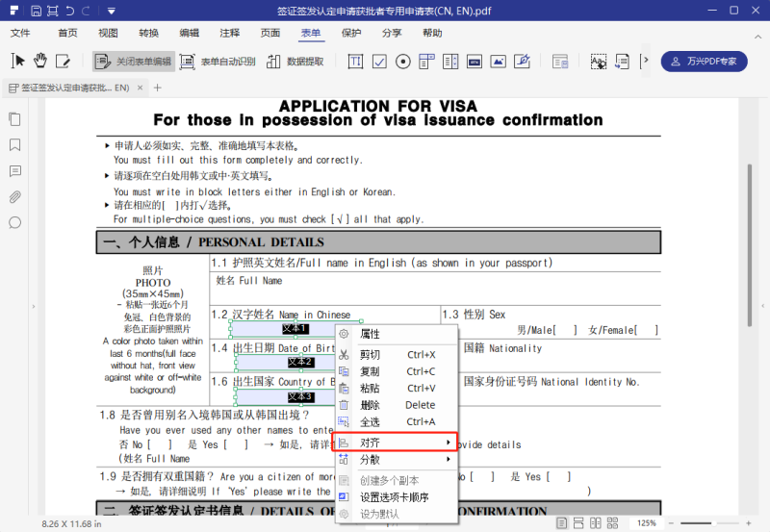Screen dimensions: 770x532
Task: Open the search panel
Action: tap(14, 222)
